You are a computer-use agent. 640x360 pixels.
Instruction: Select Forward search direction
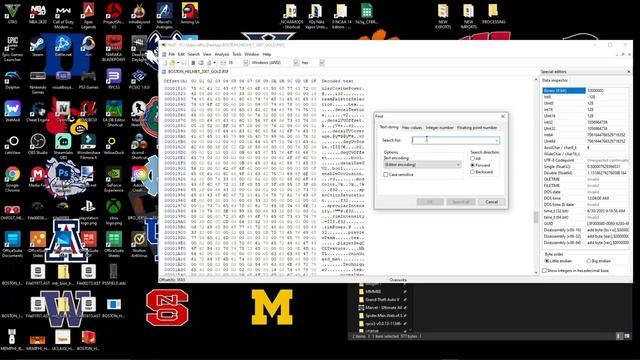472,165
